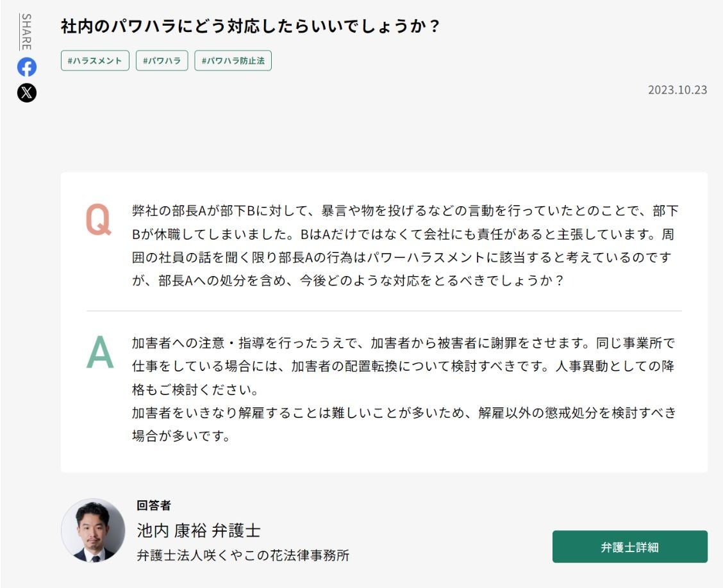Click 弁護士法人咲くやこの花法律事務所 firm name

[244, 555]
